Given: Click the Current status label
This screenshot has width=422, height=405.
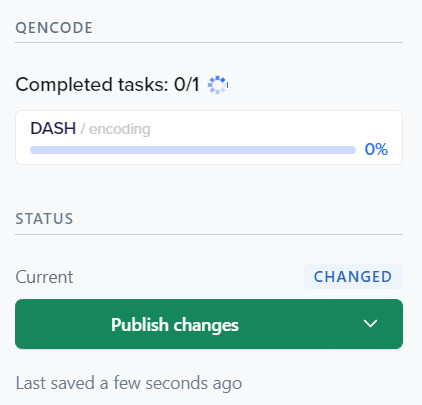Looking at the screenshot, I should pyautogui.click(x=44, y=277).
